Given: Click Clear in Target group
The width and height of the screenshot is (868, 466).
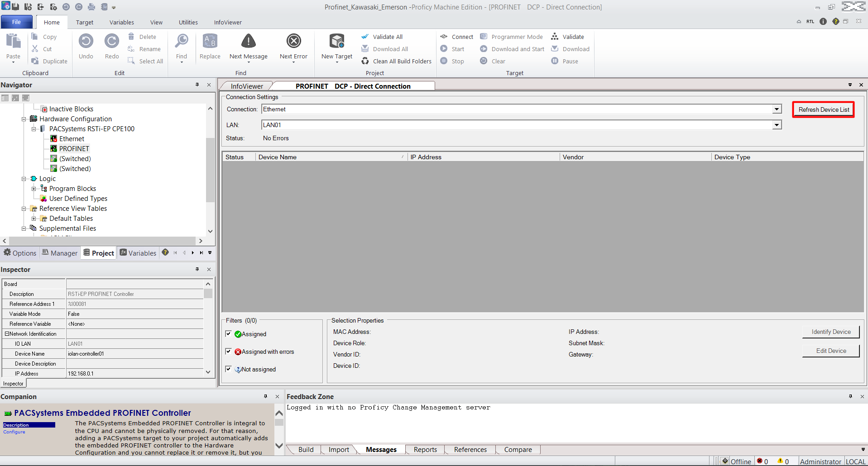Looking at the screenshot, I should (493, 61).
